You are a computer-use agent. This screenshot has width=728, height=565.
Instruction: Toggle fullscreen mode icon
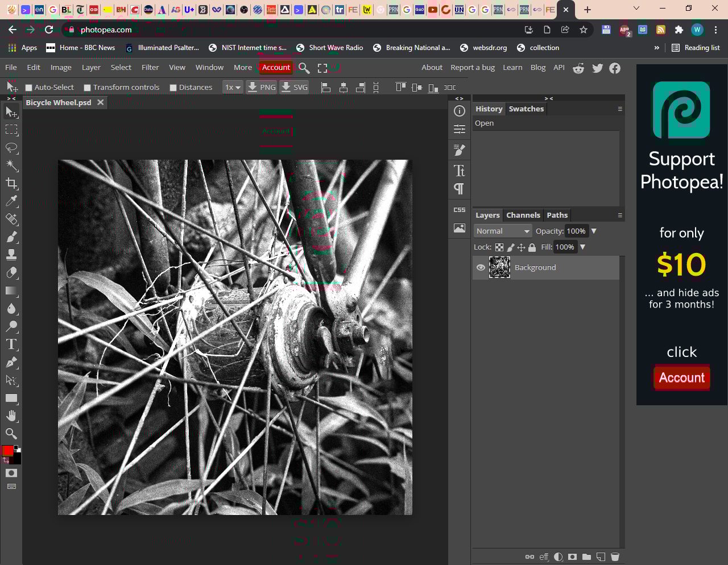point(322,68)
